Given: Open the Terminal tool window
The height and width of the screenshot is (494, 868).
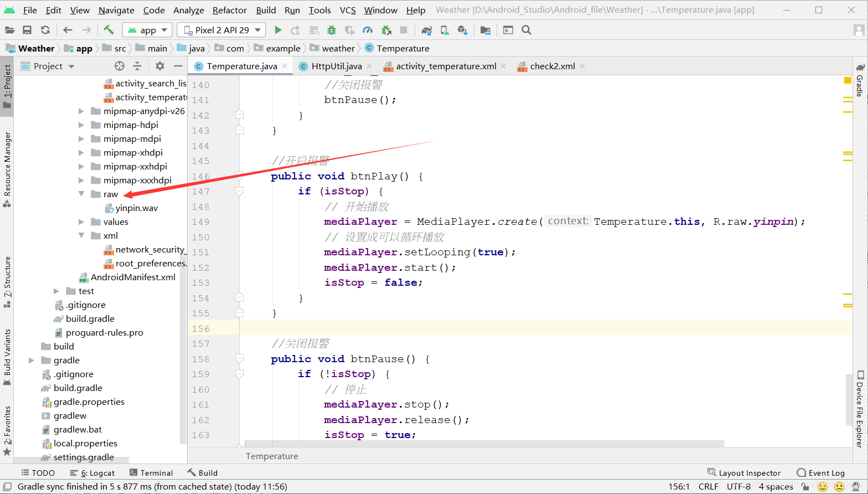Looking at the screenshot, I should (x=151, y=473).
